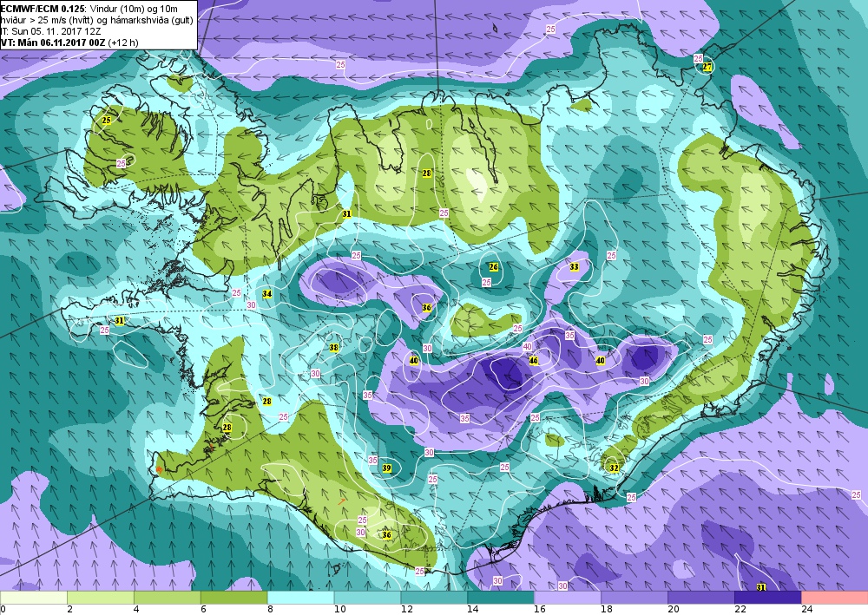Click the legend scale number 16
Viewport: 868px width, 615px height.
coord(540,609)
